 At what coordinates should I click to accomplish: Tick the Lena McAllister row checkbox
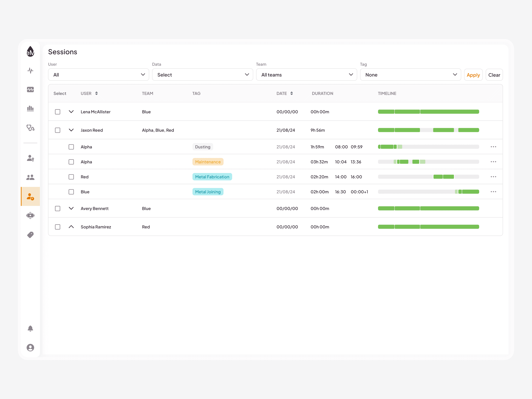58,112
